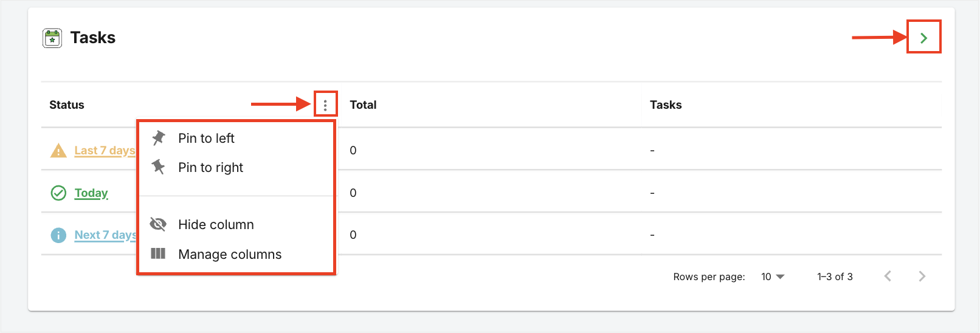Image resolution: width=980 pixels, height=333 pixels.
Task: Open the Next 7 days link
Action: click(105, 235)
